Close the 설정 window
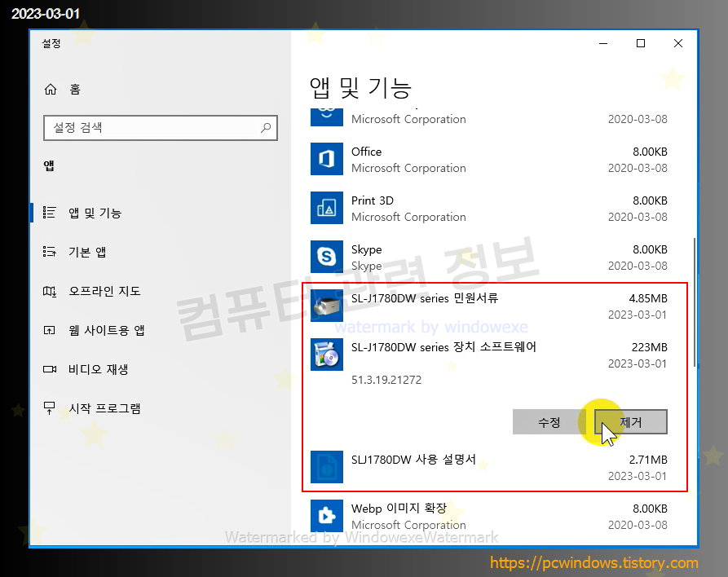Screen dimensions: 728x577 [x=677, y=43]
